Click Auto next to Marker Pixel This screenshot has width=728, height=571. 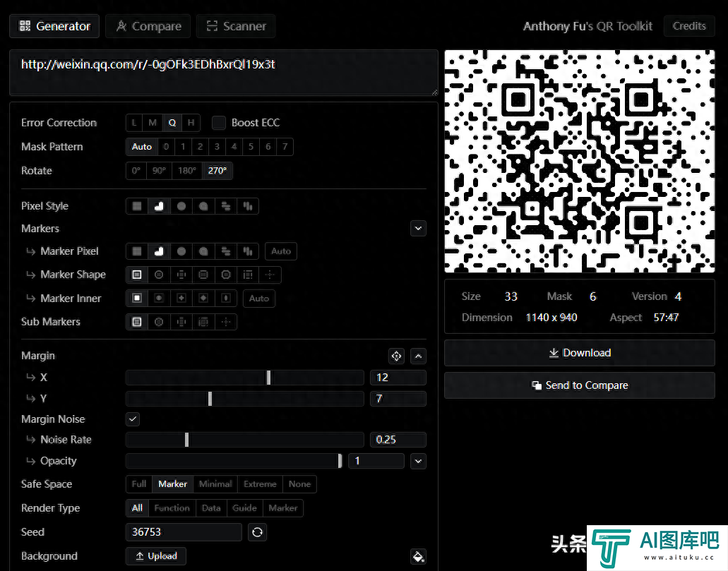pos(281,251)
